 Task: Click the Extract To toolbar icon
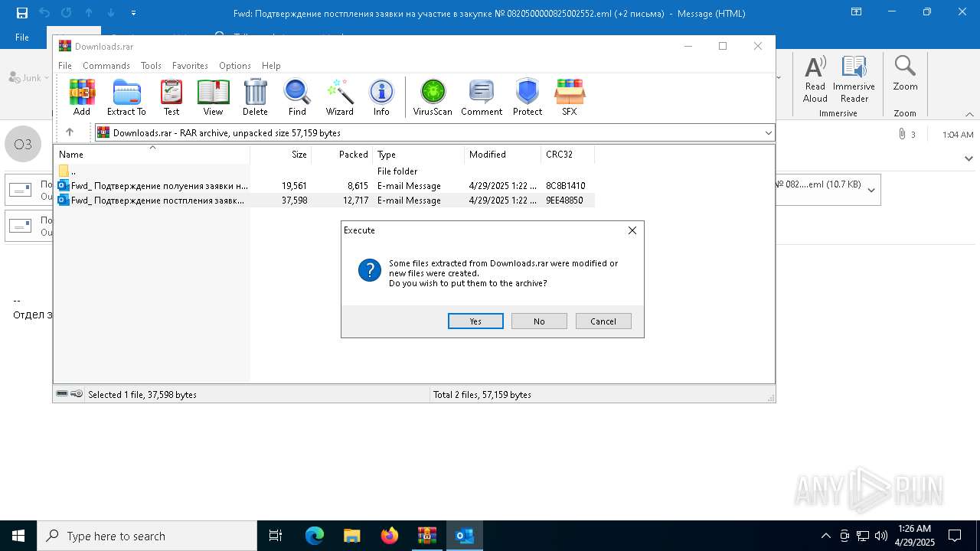tap(126, 96)
